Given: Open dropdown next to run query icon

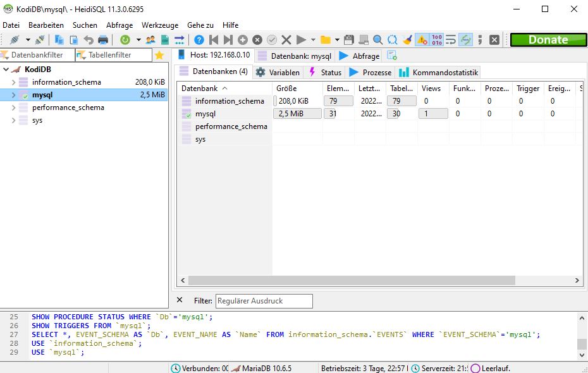Looking at the screenshot, I should [x=313, y=40].
